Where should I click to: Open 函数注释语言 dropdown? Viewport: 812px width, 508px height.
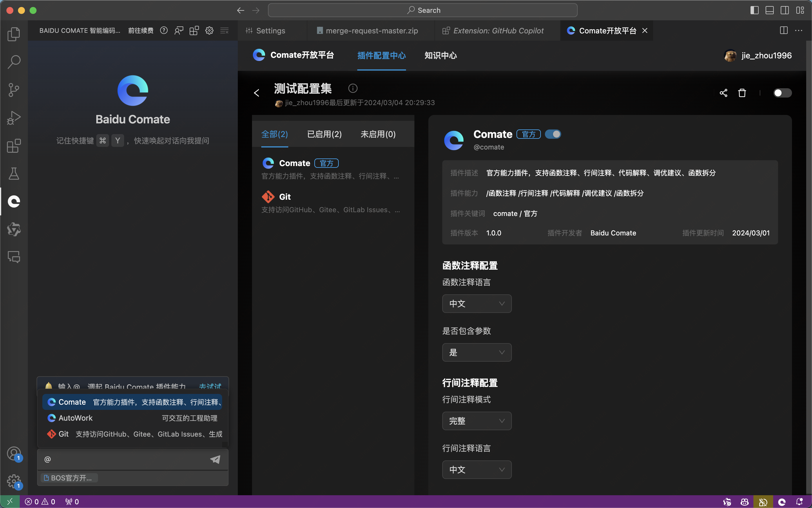(x=477, y=304)
